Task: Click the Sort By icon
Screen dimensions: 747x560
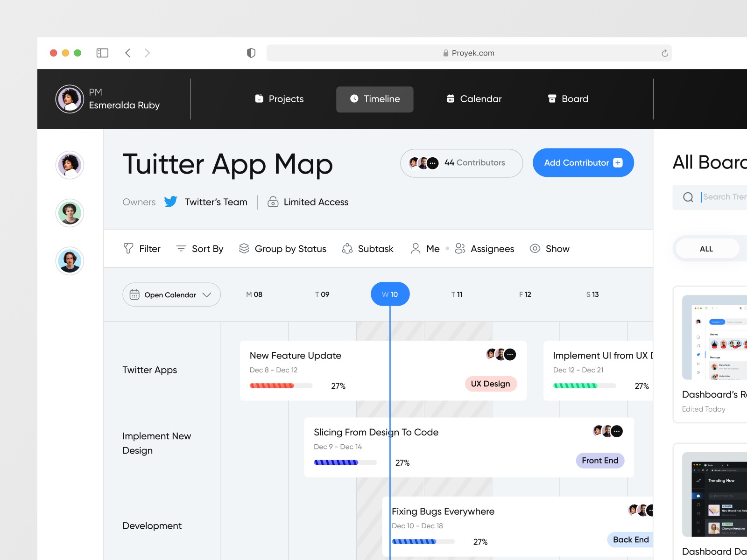Action: 181,248
